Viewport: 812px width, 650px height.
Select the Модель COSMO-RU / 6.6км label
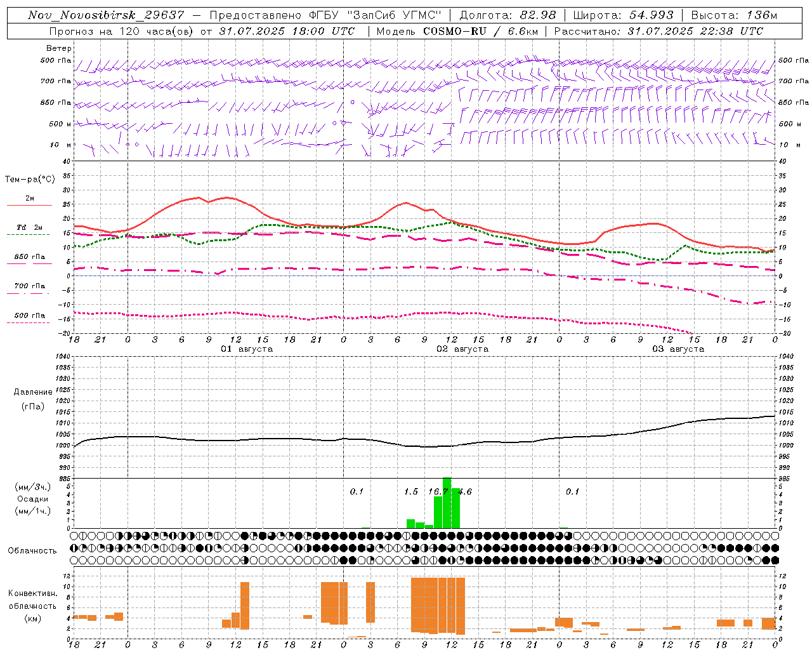tap(457, 31)
